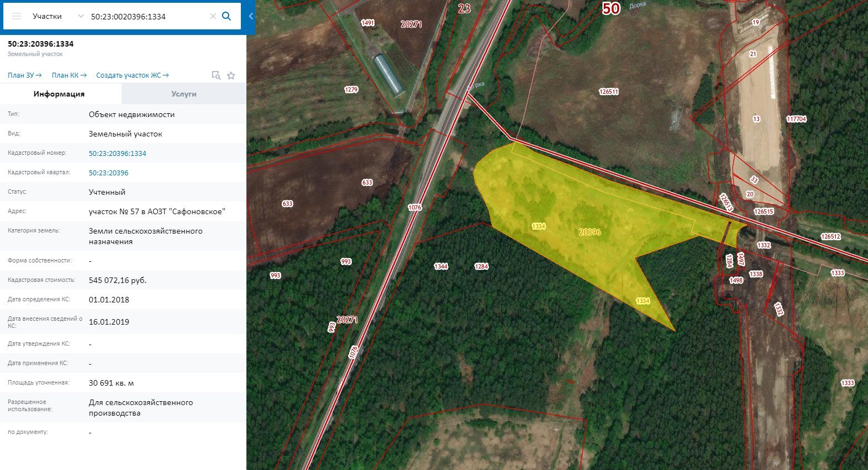Image resolution: width=868 pixels, height=470 pixels.
Task: Collapse the side panel with the arrow
Action: tap(251, 17)
